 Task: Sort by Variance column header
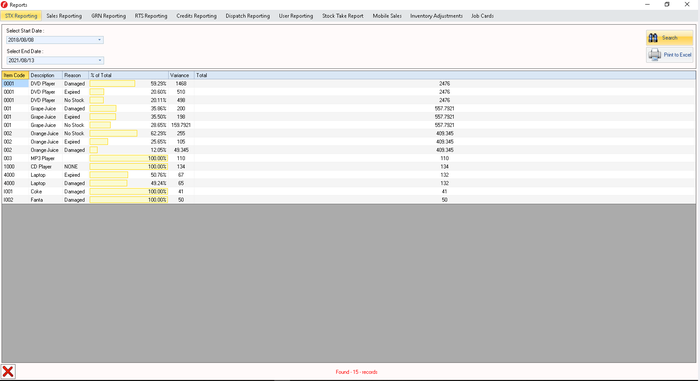point(181,75)
